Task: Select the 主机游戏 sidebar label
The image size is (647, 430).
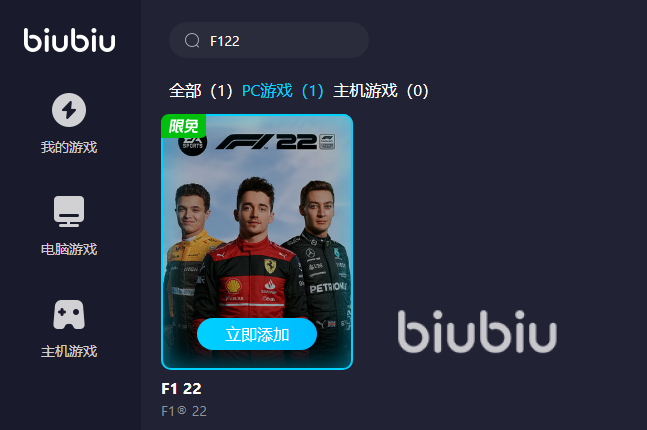Action: tap(69, 351)
